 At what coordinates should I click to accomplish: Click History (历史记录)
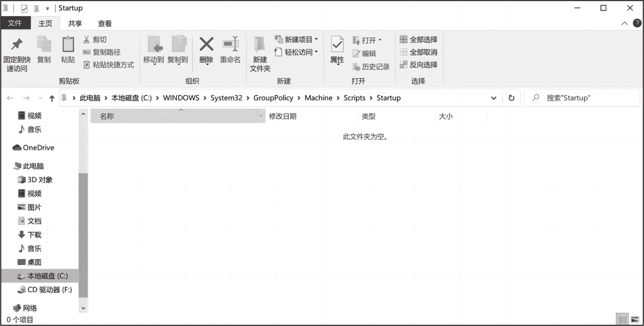(371, 67)
